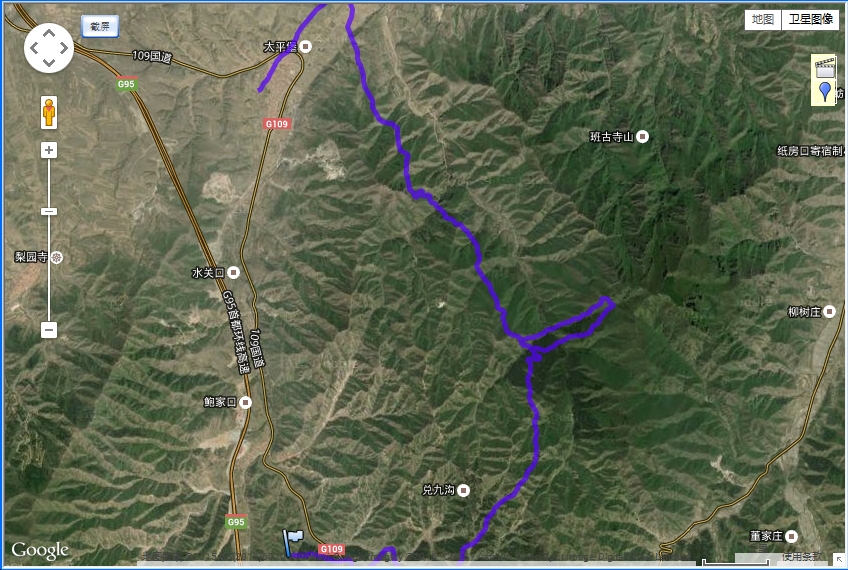Click the clapperboard video icon
The height and width of the screenshot is (570, 848).
[825, 67]
